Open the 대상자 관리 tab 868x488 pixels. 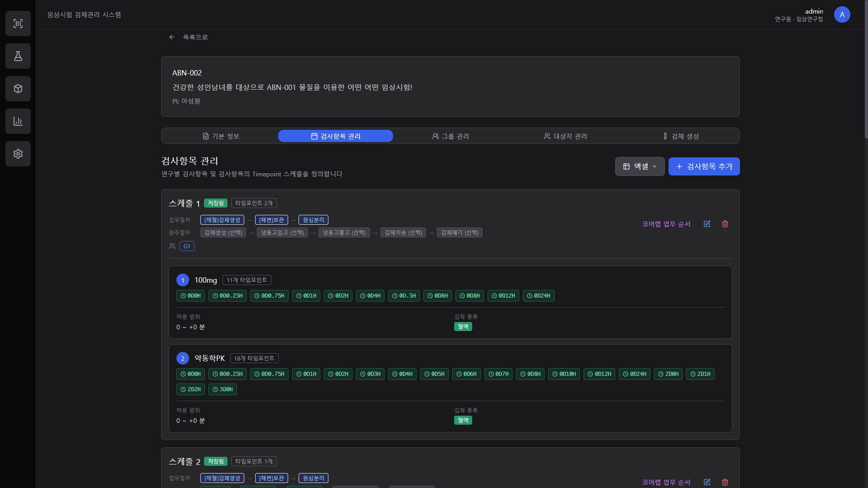pos(565,136)
